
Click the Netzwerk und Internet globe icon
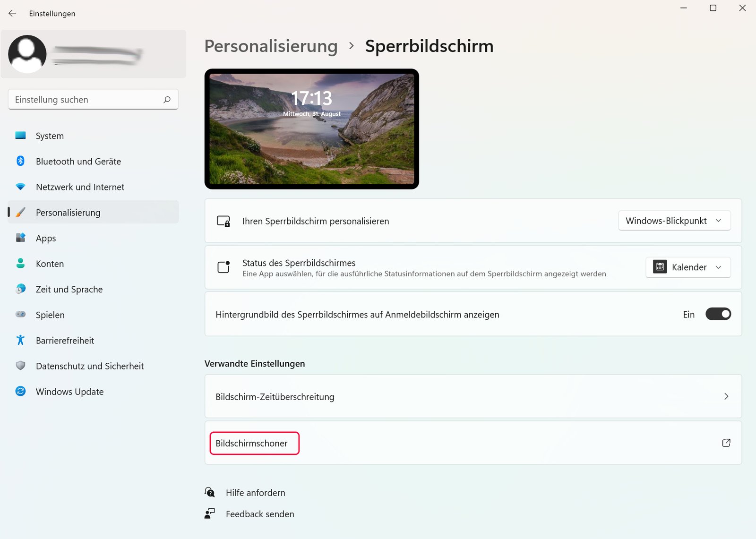click(20, 187)
